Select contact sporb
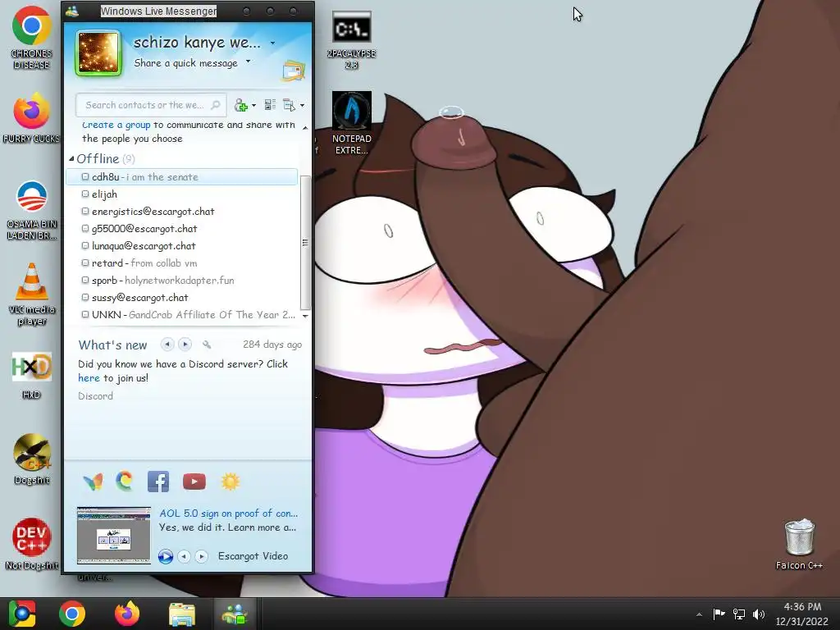This screenshot has height=630, width=840. click(181, 281)
